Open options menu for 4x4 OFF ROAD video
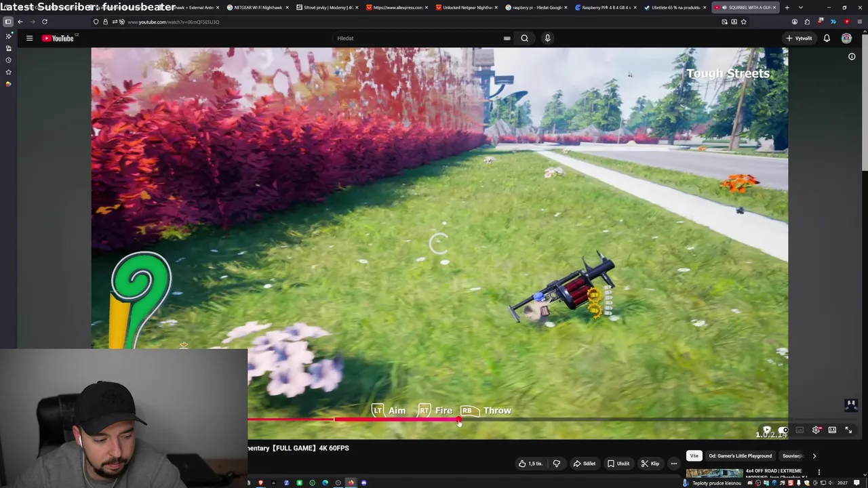Image resolution: width=868 pixels, height=488 pixels. pyautogui.click(x=818, y=472)
